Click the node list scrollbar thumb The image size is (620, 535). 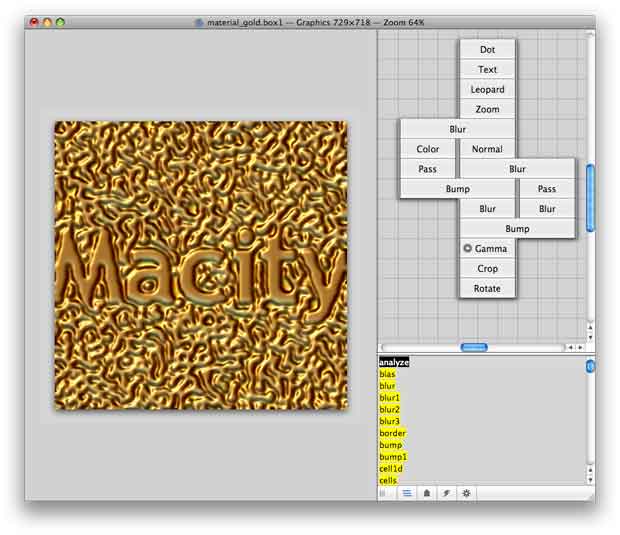(590, 365)
